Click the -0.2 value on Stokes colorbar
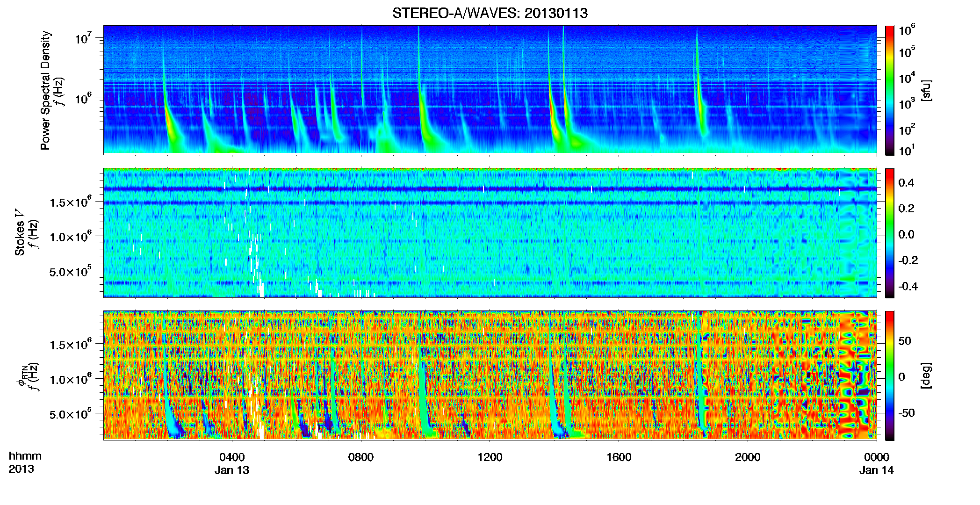980x505 pixels. (908, 260)
